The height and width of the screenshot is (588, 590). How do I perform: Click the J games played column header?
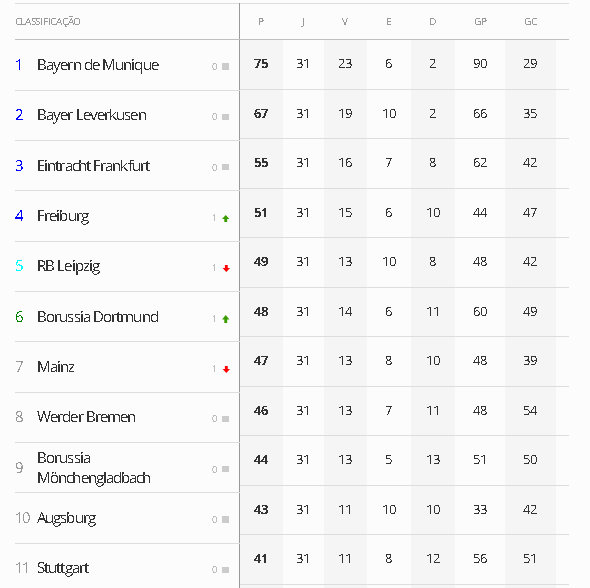pyautogui.click(x=303, y=22)
